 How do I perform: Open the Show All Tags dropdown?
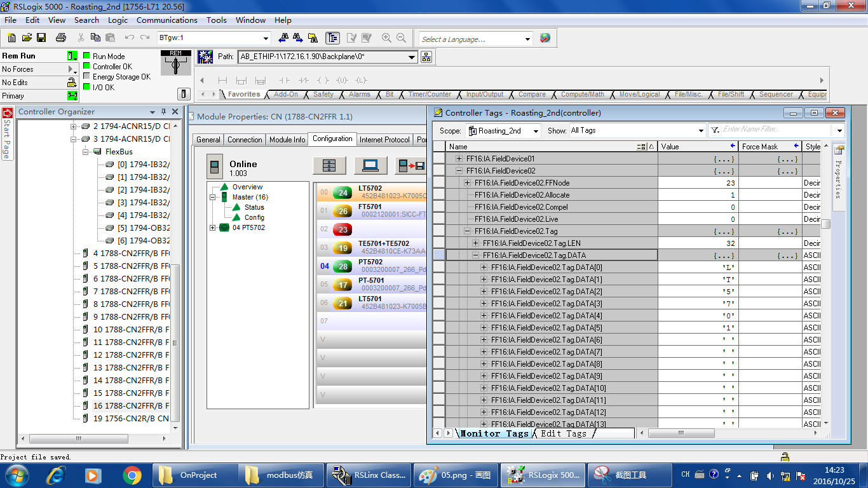700,130
